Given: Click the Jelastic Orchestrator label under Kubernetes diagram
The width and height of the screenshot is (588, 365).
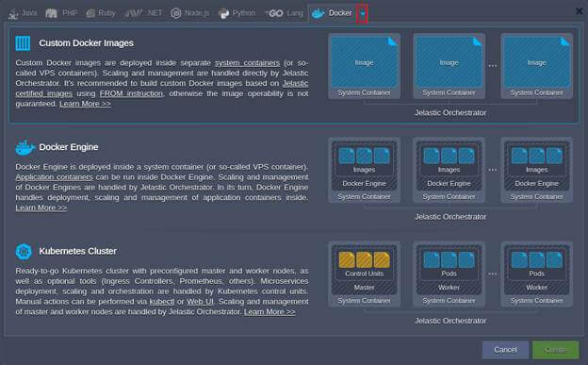Looking at the screenshot, I should [x=450, y=321].
